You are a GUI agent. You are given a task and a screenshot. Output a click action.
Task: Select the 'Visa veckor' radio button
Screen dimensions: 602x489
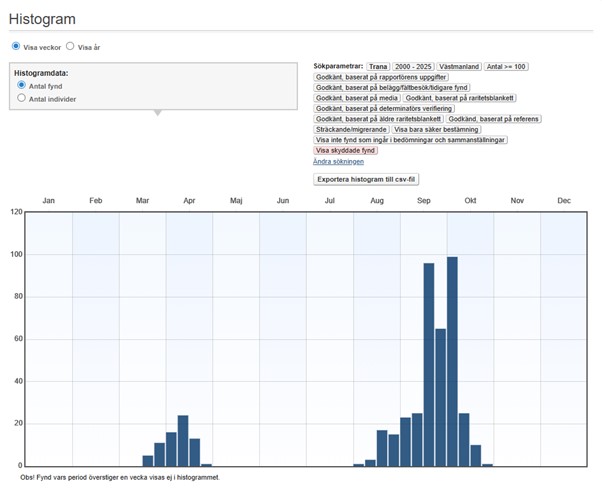[x=16, y=46]
